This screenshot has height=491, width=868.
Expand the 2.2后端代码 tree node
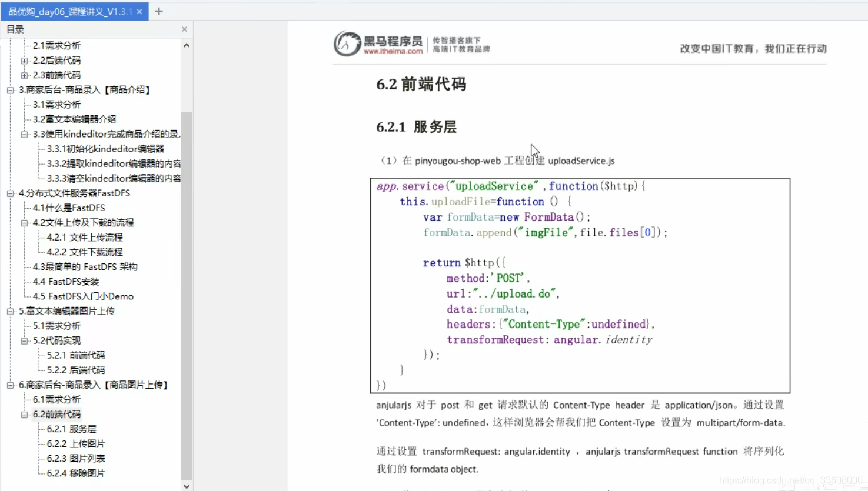pos(24,61)
